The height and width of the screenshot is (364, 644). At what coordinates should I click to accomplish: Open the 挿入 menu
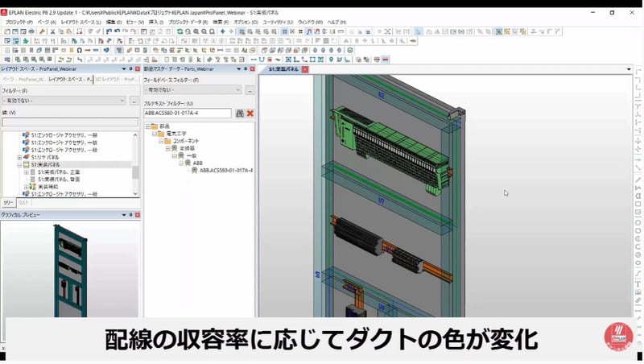click(155, 22)
